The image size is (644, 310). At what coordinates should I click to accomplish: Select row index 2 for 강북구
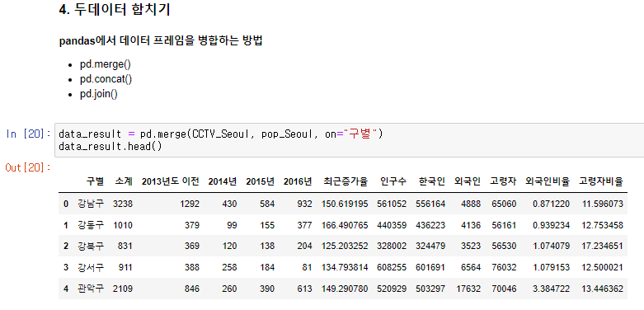[x=66, y=246]
